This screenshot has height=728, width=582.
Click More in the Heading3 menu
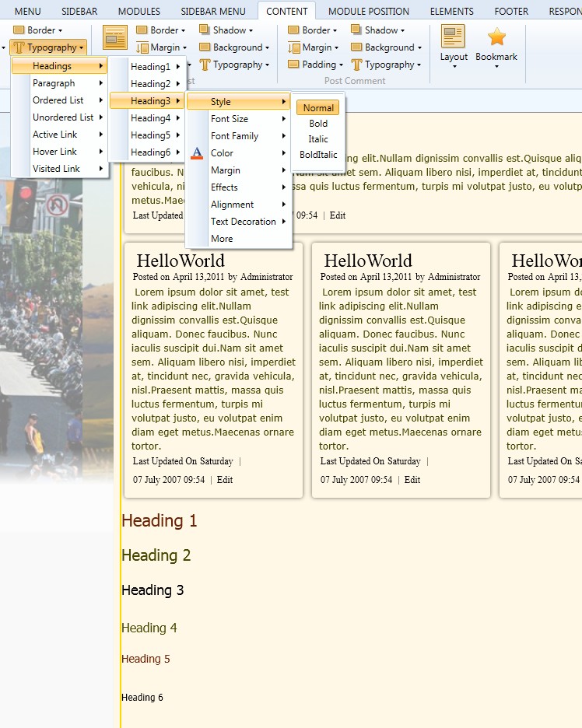click(x=222, y=239)
